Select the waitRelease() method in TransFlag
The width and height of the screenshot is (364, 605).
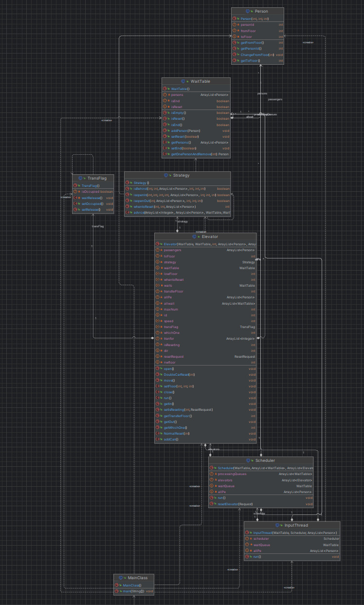pos(93,198)
